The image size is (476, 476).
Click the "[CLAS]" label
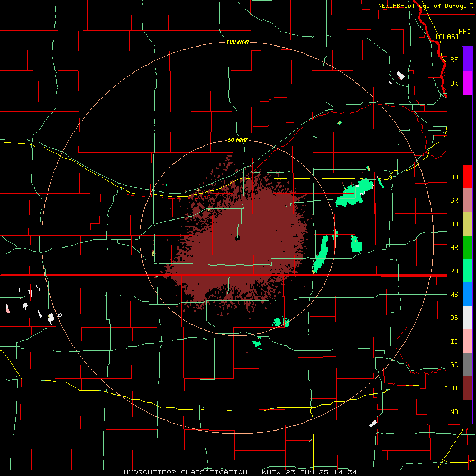(x=447, y=36)
